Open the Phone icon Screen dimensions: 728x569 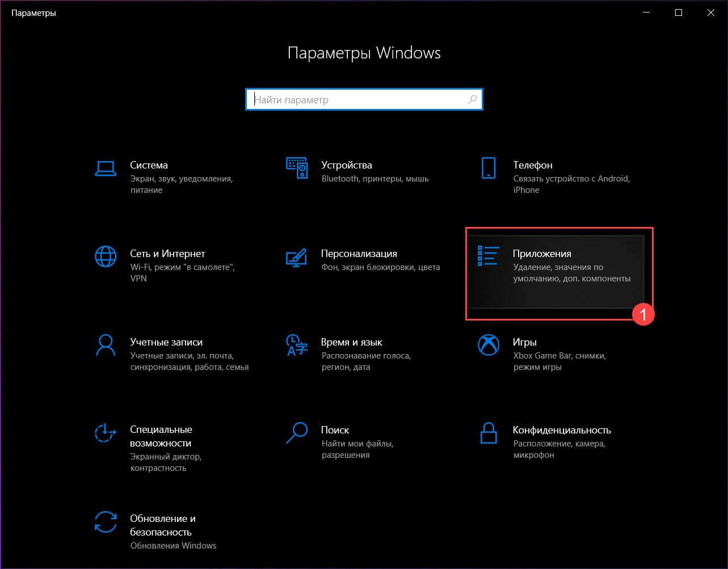coord(489,168)
